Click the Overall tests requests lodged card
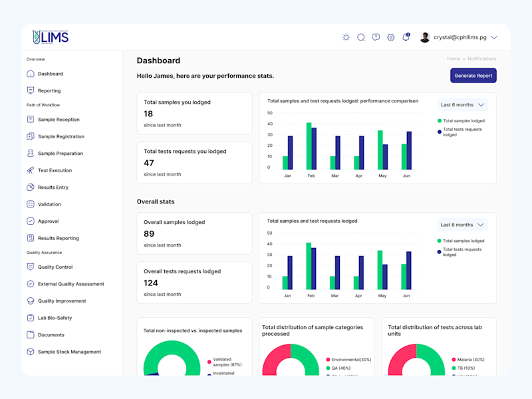Viewport: 532px width, 399px height. coord(194,283)
